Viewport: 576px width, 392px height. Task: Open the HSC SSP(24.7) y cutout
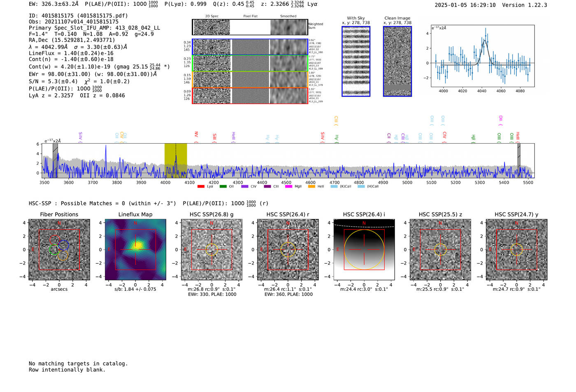click(517, 250)
